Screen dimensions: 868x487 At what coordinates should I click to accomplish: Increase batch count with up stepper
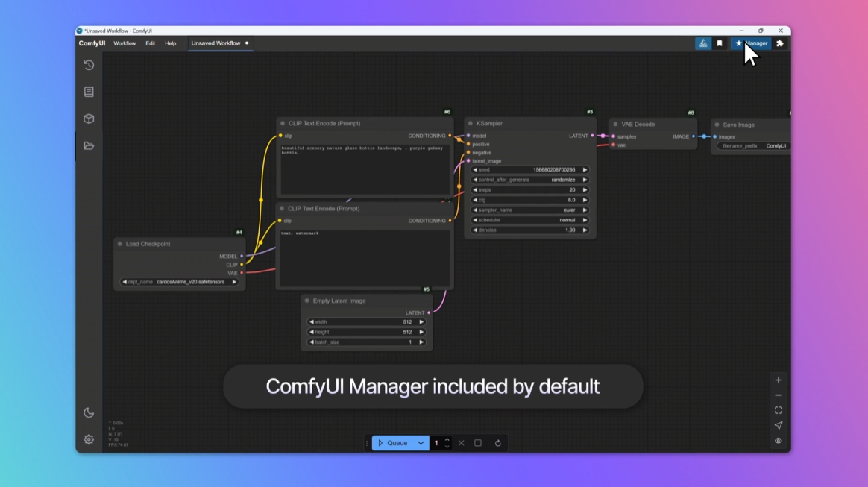[447, 440]
